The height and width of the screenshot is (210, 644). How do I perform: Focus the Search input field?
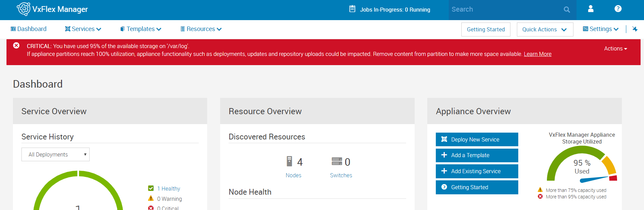coord(504,10)
